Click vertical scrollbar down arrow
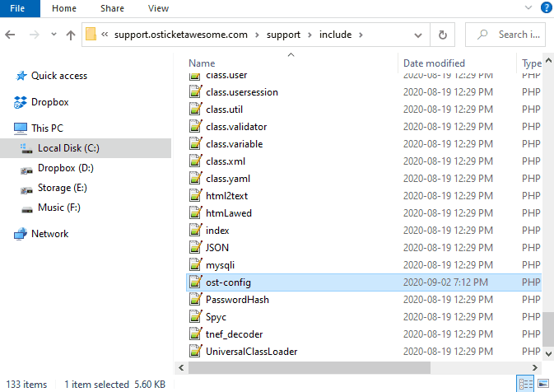 pos(548,354)
